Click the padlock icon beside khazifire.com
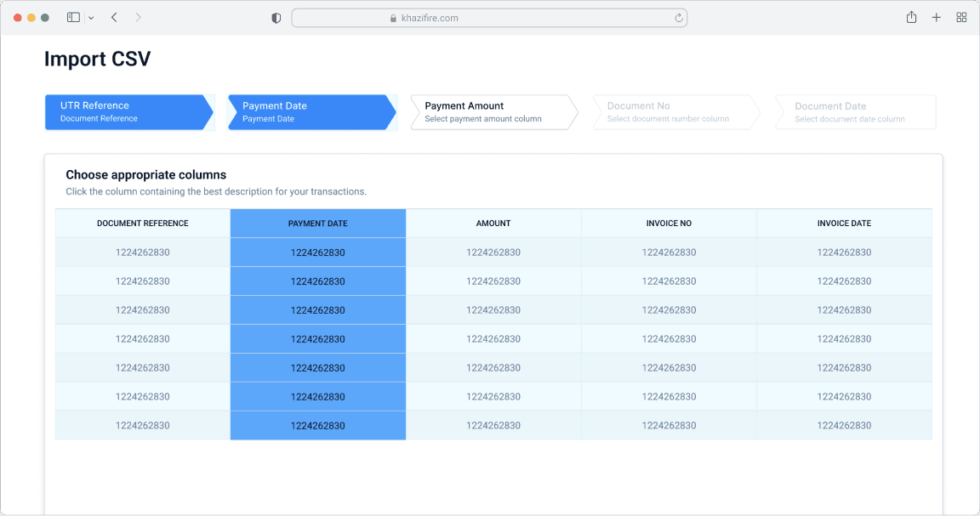The image size is (980, 516). pyautogui.click(x=392, y=17)
